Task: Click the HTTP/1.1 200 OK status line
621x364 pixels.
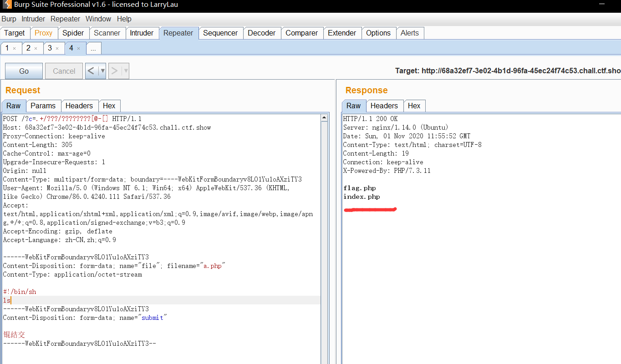Action: [x=371, y=119]
